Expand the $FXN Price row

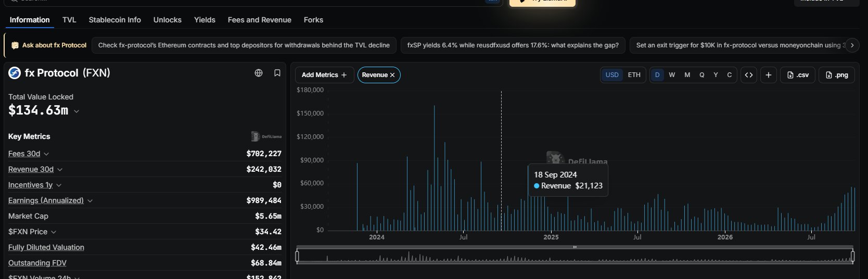(x=54, y=232)
